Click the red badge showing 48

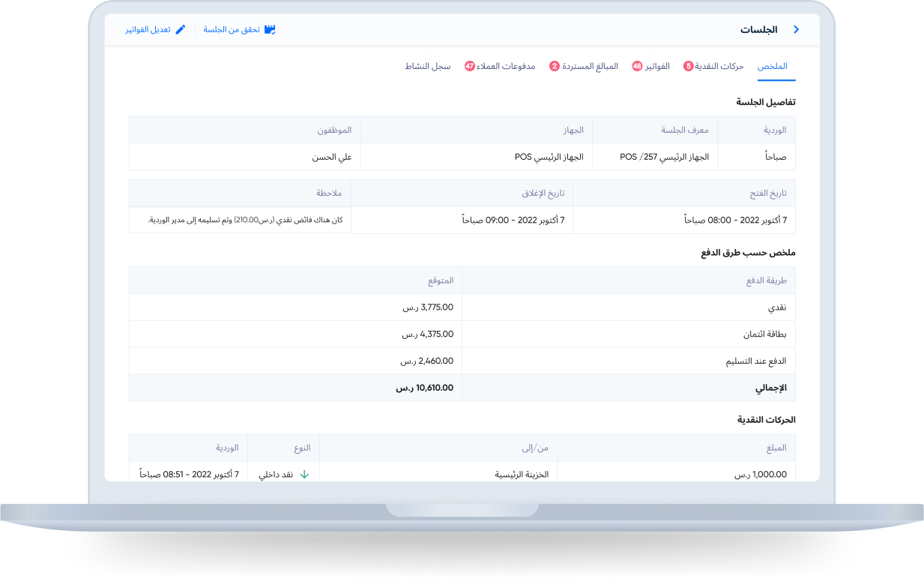tap(637, 66)
